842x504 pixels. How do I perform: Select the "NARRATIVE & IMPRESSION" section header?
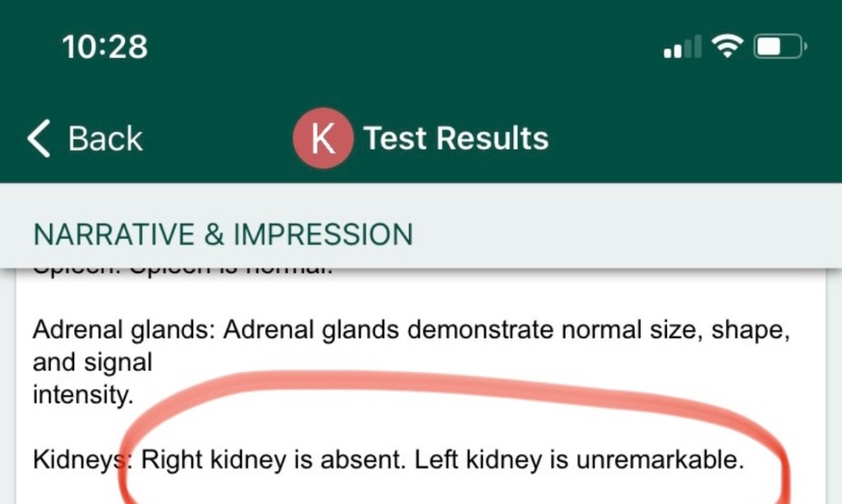(x=222, y=235)
